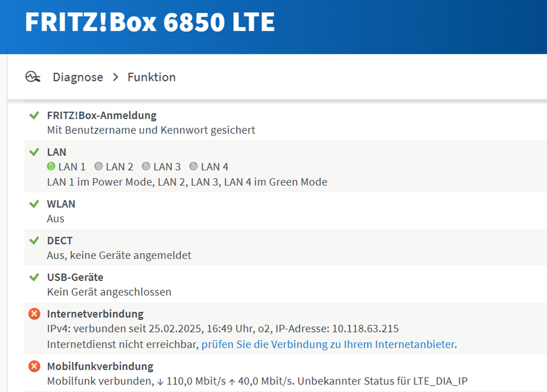
Task: Open link 'prüfen Sie die Verbindung zu Ihrem Internetanbieter'
Action: coord(328,345)
